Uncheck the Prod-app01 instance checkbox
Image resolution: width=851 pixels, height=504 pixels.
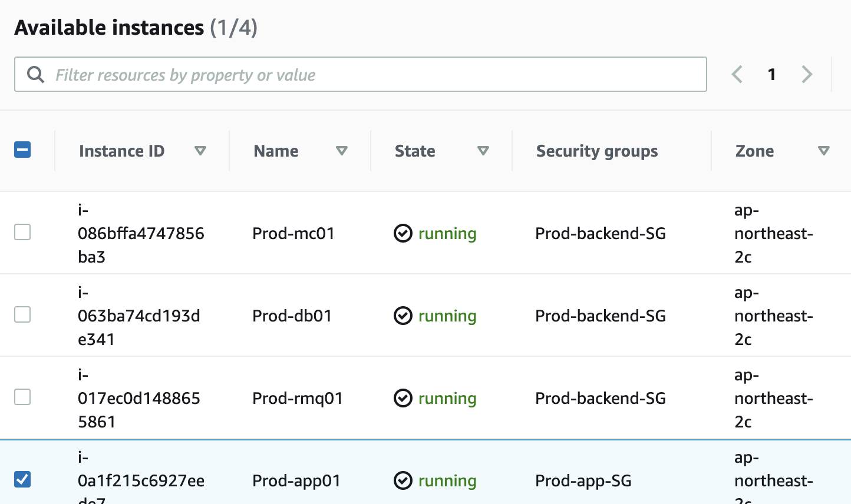click(x=22, y=479)
